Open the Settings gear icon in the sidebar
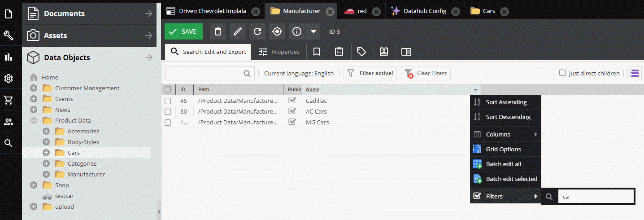Viewport: 644px width, 220px height. (x=9, y=79)
